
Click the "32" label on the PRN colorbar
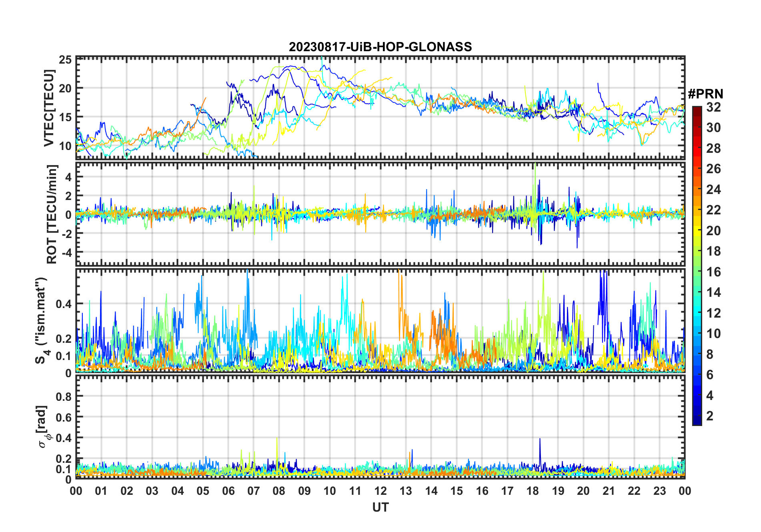pos(713,107)
